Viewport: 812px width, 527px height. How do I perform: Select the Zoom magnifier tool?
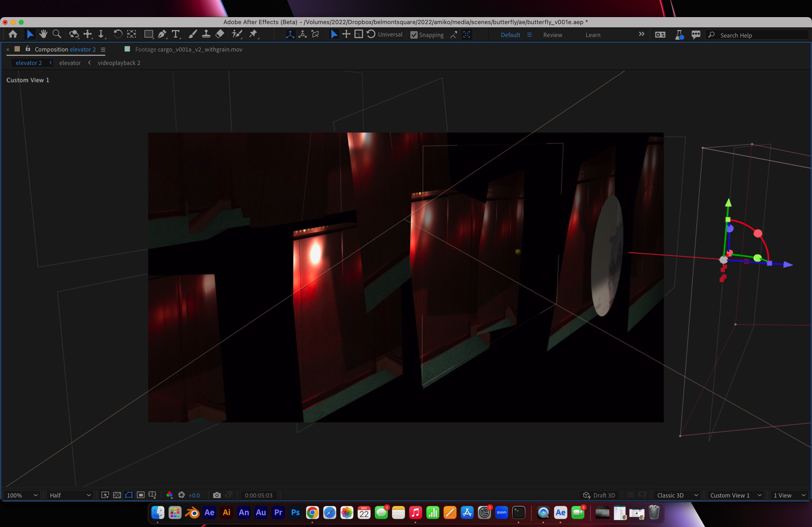(57, 34)
